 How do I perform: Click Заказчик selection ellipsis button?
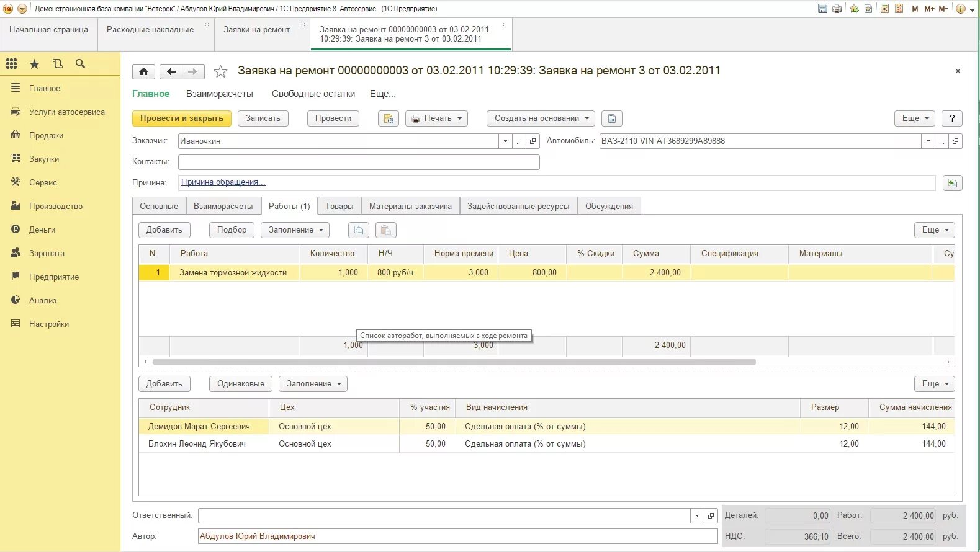tap(519, 141)
